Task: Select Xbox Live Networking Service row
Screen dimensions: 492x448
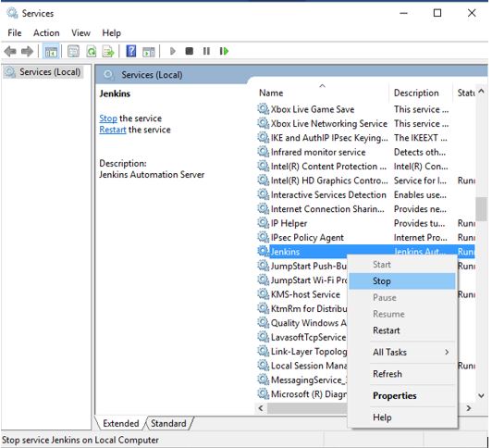Action: click(366, 123)
